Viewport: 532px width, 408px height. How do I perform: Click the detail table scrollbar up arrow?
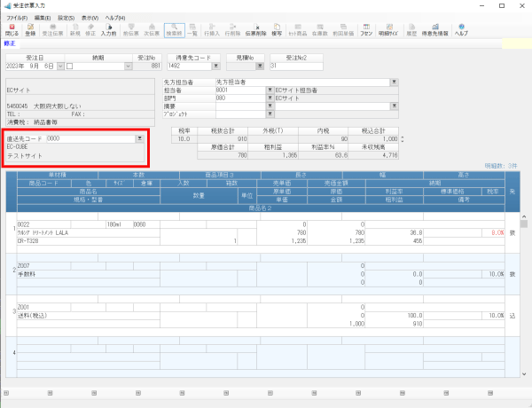tap(524, 216)
